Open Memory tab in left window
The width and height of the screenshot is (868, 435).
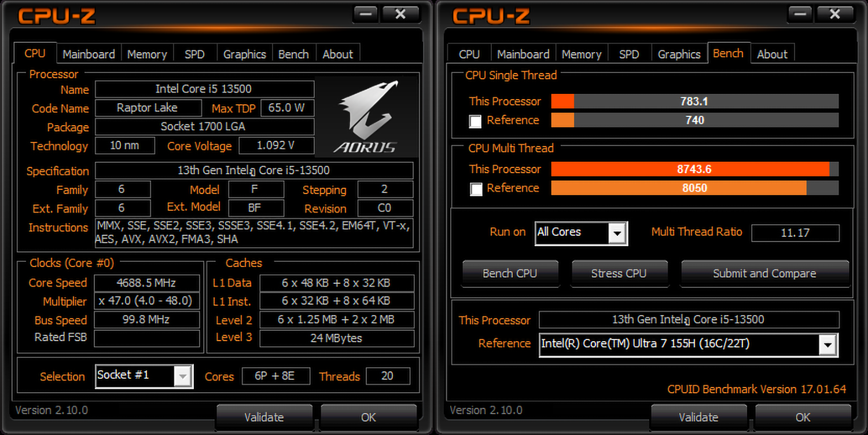click(x=147, y=54)
